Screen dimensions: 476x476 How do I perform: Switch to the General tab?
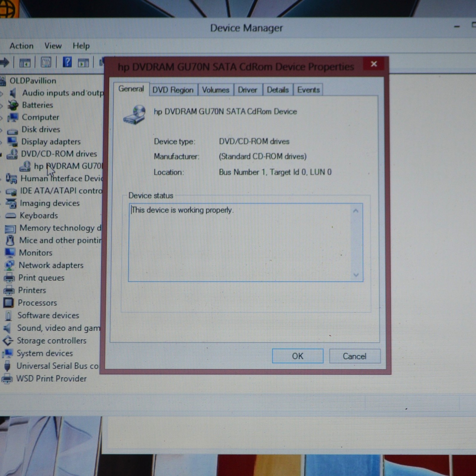pyautogui.click(x=131, y=89)
